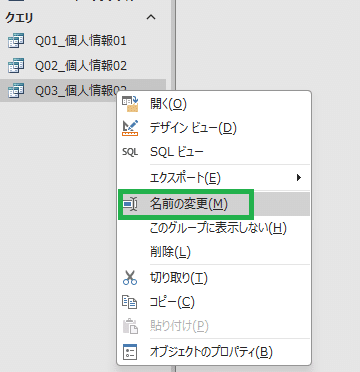360x372 pixels.
Task: Open the Q01_個人情報01 query entry
Action: 83,41
